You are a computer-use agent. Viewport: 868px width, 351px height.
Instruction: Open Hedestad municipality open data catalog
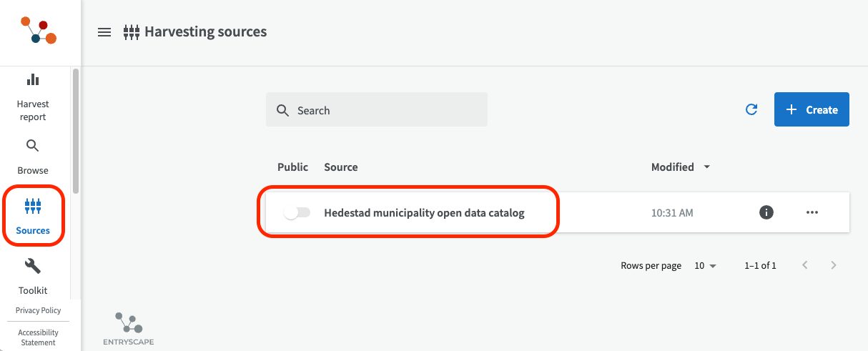pyautogui.click(x=424, y=213)
